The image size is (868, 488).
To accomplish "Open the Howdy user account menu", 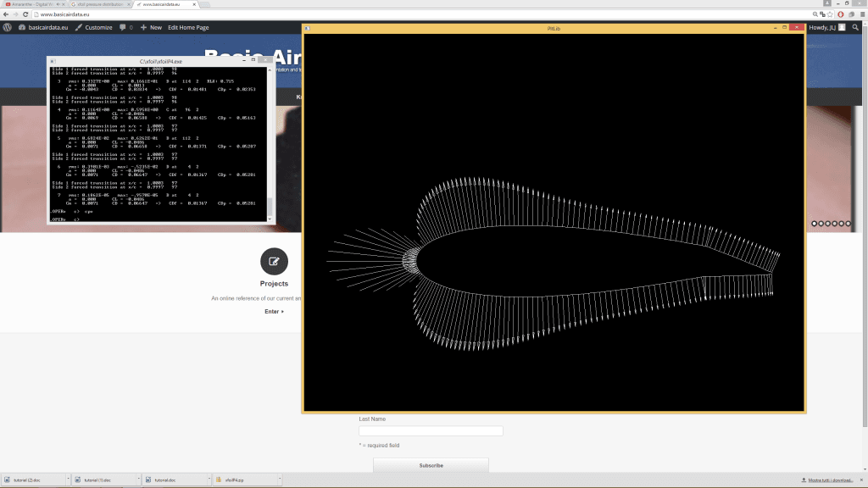I will click(x=827, y=27).
